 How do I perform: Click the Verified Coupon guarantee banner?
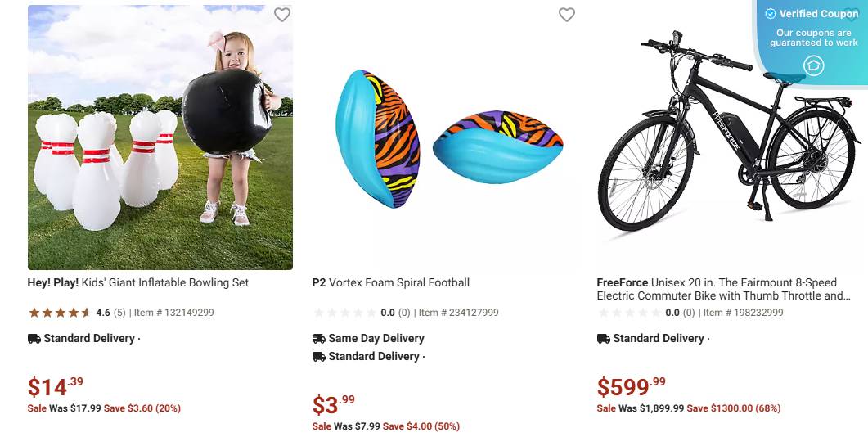(x=813, y=38)
